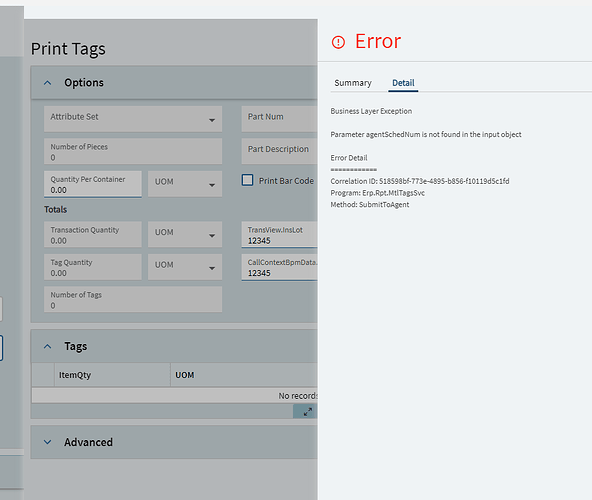Enable the Print Bar Code checkbox
This screenshot has width=592, height=500.
tap(247, 180)
